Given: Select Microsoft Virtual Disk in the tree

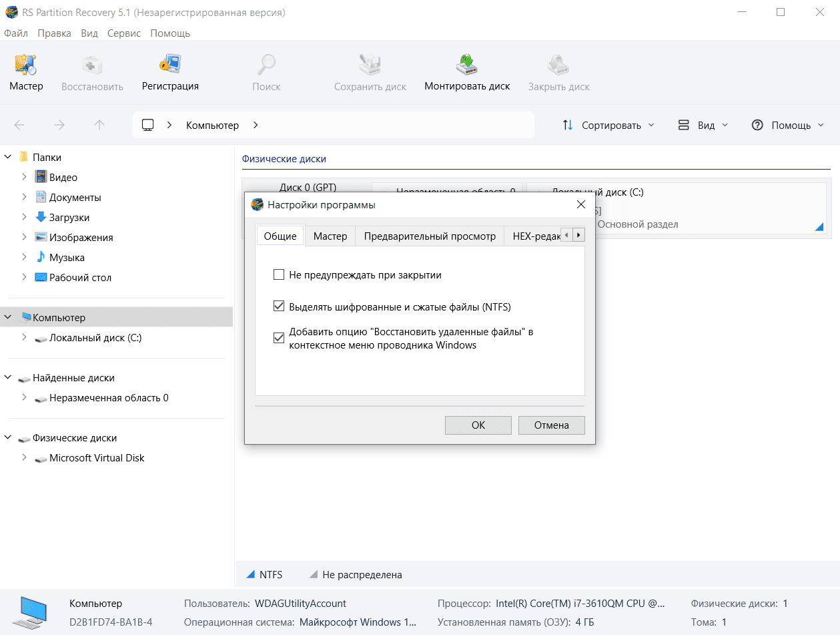Looking at the screenshot, I should (x=97, y=458).
